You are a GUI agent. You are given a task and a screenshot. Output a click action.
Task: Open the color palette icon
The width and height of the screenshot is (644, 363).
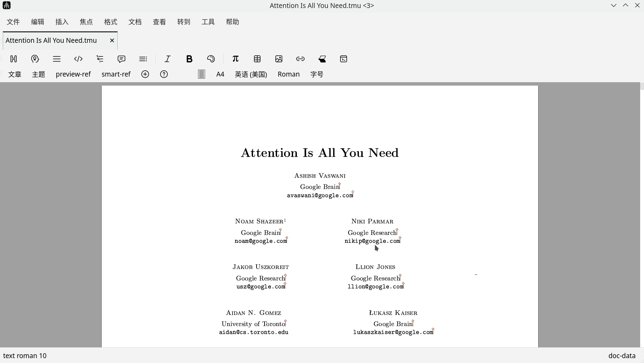tap(211, 59)
